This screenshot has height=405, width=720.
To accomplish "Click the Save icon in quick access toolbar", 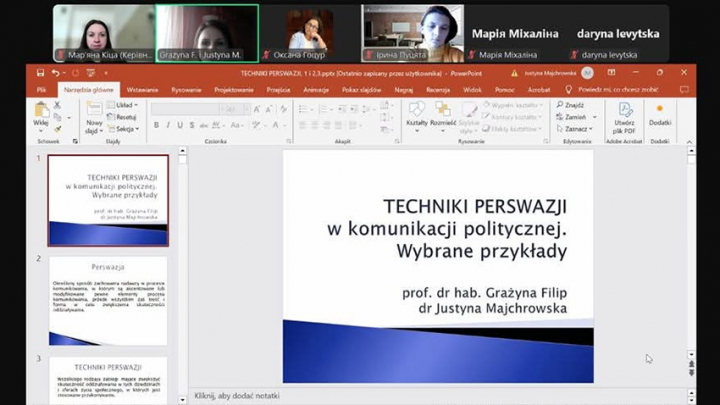I will pos(41,73).
